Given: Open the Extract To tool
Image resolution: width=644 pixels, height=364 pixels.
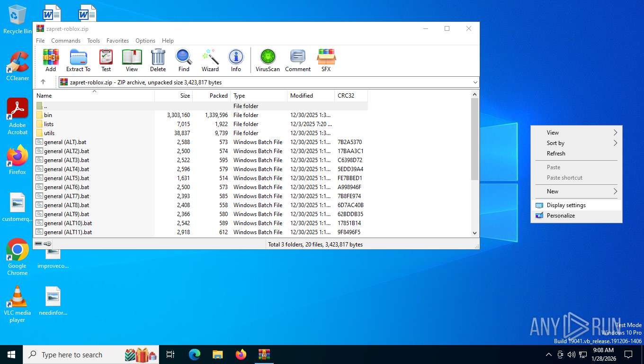Looking at the screenshot, I should (x=78, y=60).
